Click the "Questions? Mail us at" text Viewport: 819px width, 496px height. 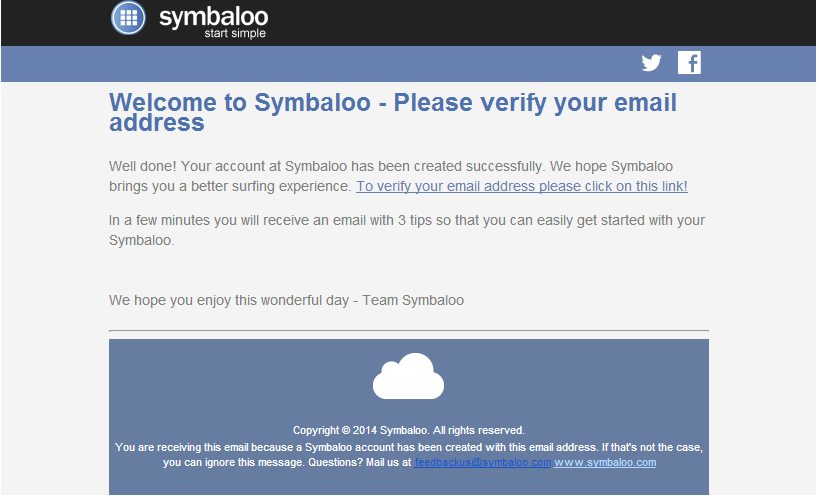pos(360,463)
